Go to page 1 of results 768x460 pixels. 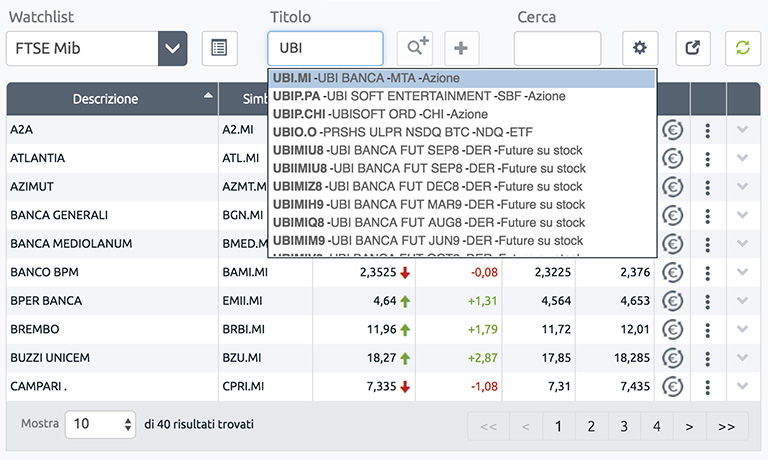coord(558,427)
